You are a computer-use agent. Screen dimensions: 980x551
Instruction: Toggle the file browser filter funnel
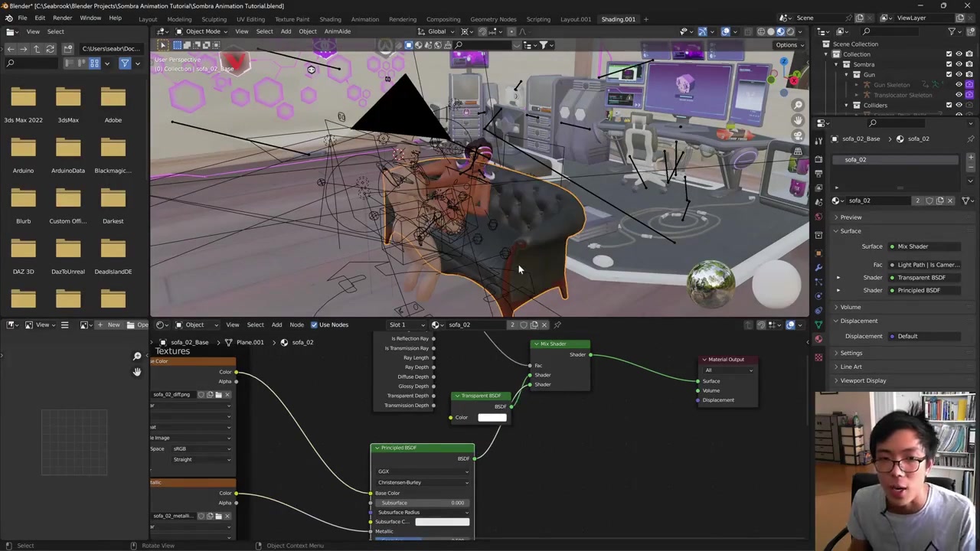[125, 64]
